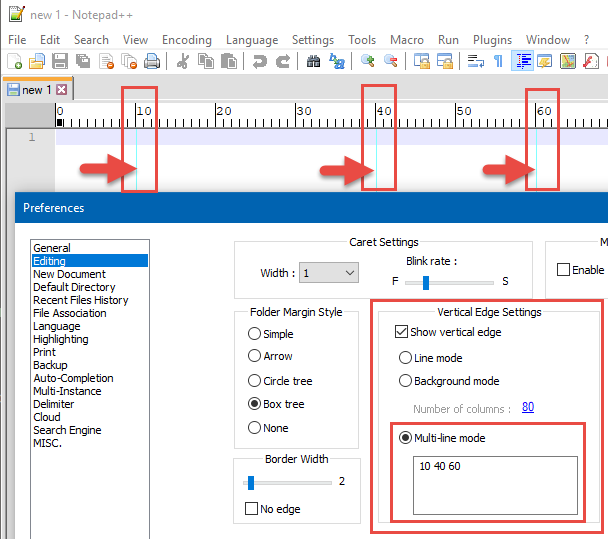This screenshot has height=539, width=608.
Task: Select Auto-Completion preferences entry
Action: click(90, 378)
